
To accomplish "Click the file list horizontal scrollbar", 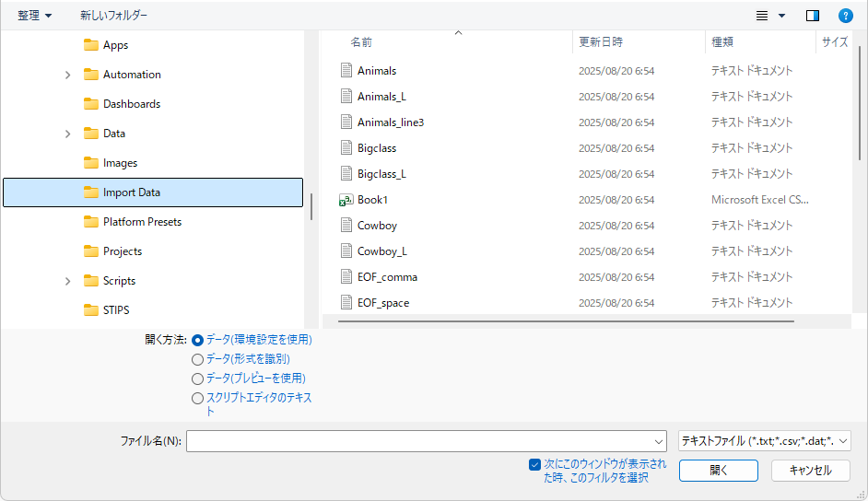I will (566, 321).
